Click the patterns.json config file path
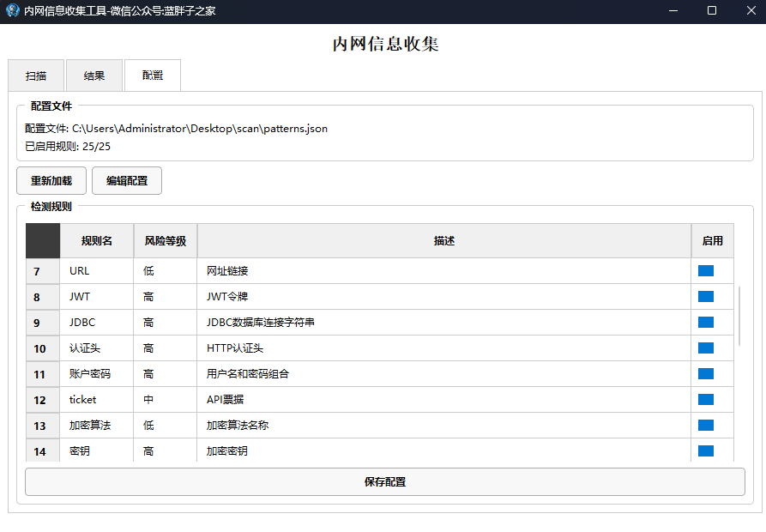 200,129
